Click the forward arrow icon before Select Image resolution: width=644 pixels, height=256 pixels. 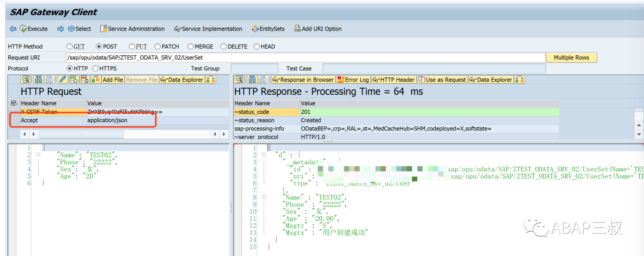coord(61,29)
